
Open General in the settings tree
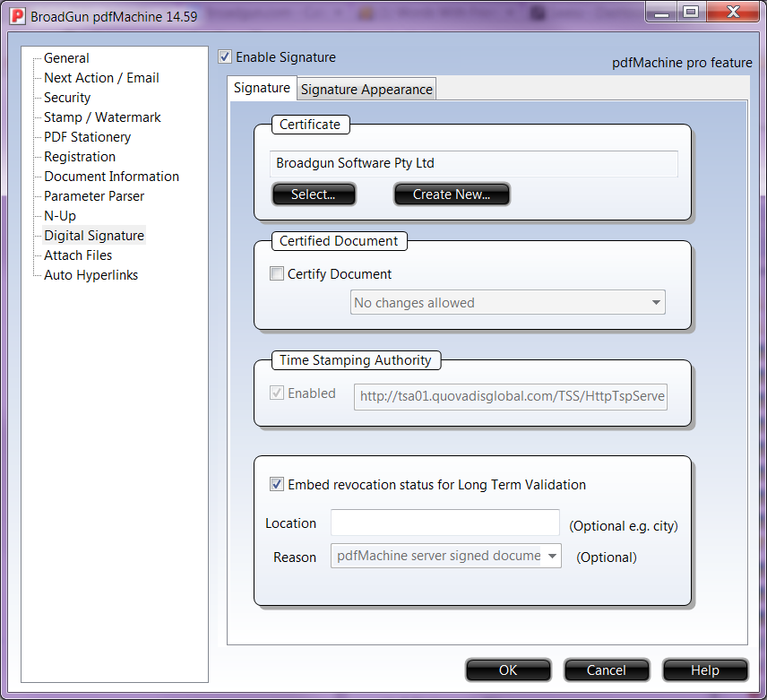coord(66,58)
